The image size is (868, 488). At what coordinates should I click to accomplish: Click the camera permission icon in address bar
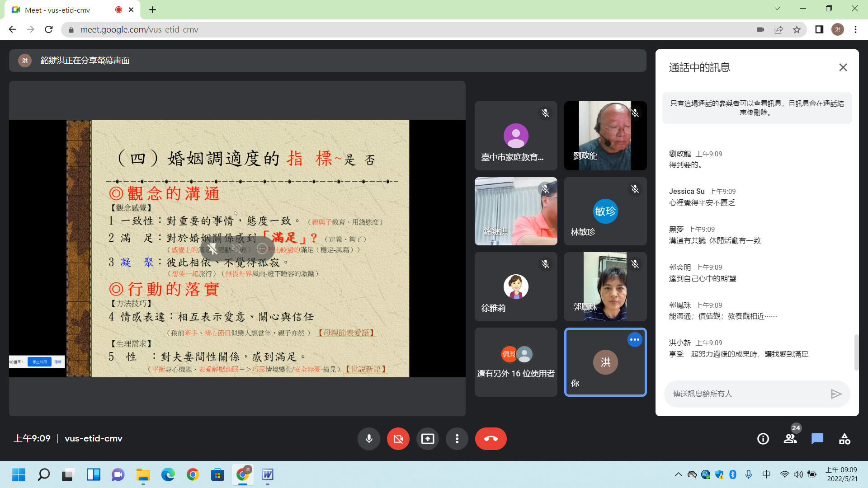coord(760,29)
